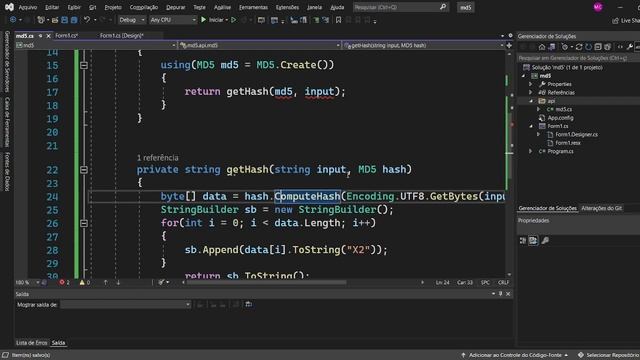Click Pending Changes Filter icon

565,47
